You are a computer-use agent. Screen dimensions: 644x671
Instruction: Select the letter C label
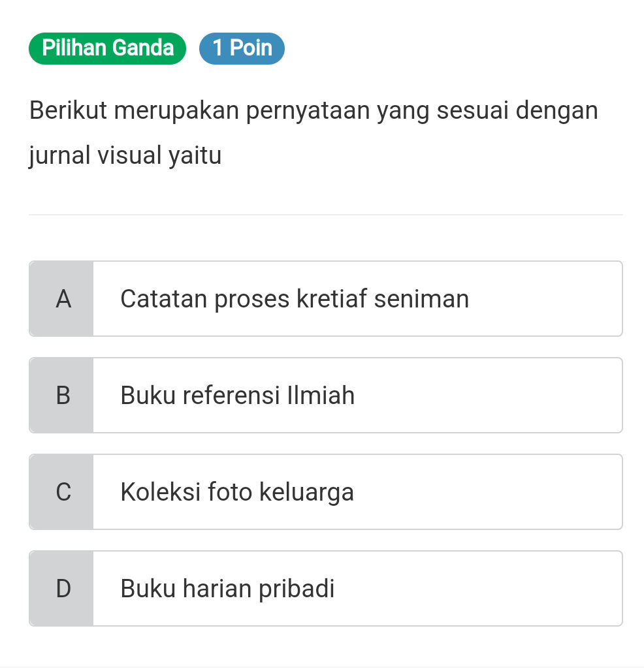coord(63,492)
